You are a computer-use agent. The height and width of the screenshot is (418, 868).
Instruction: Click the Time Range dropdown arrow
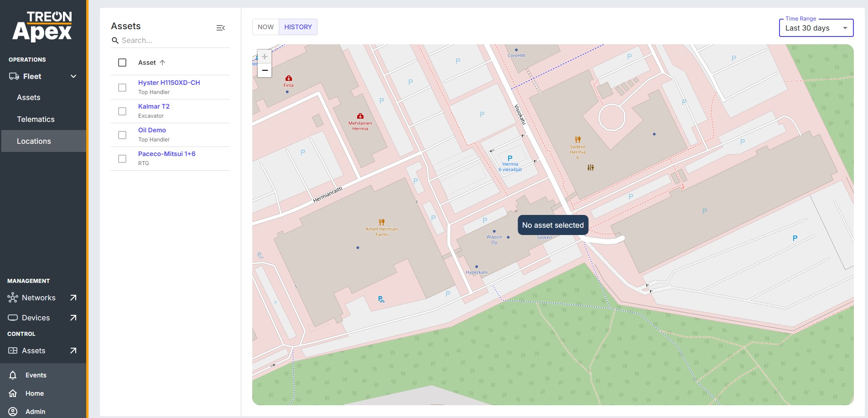[x=845, y=28]
